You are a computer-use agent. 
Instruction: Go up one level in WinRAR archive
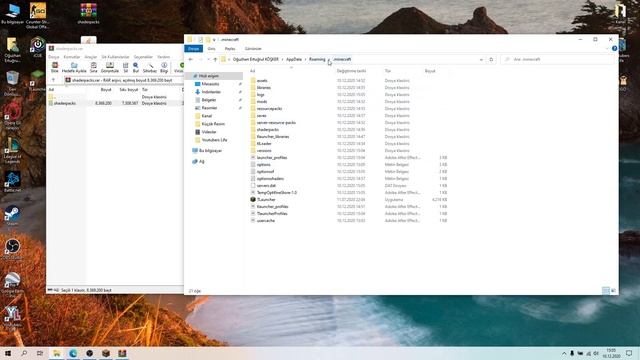pyautogui.click(x=53, y=80)
